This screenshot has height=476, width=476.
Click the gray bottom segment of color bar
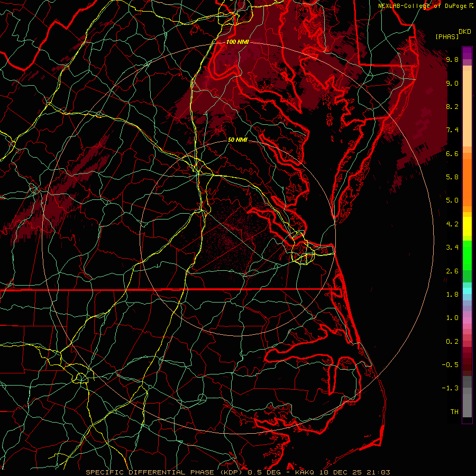pos(467,405)
